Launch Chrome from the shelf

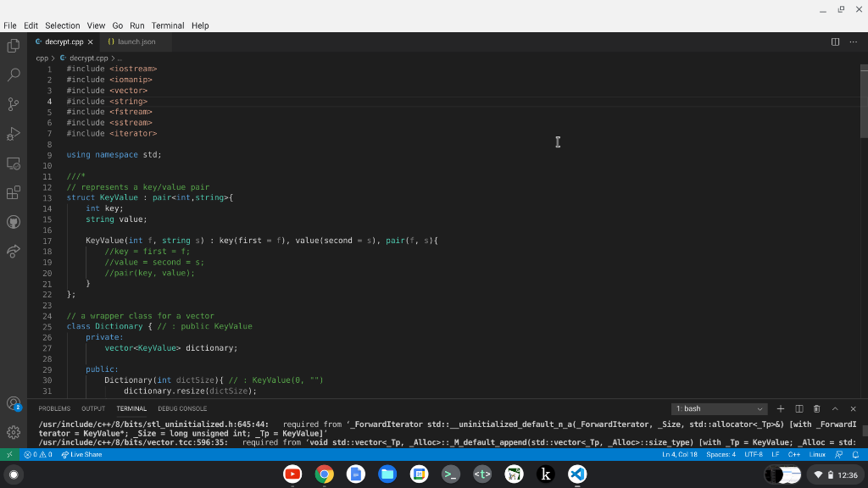coord(325,474)
